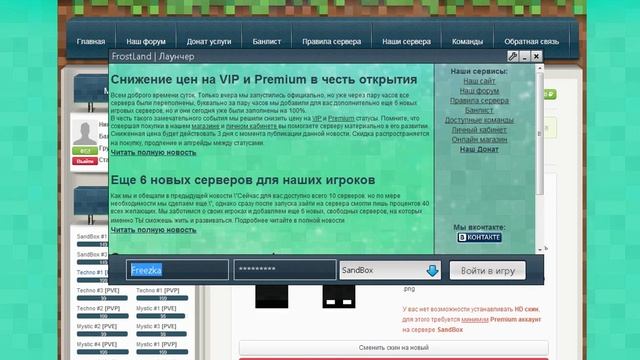Open Банлист in the website navigation bar
Screen dimensions: 640x360
click(267, 41)
